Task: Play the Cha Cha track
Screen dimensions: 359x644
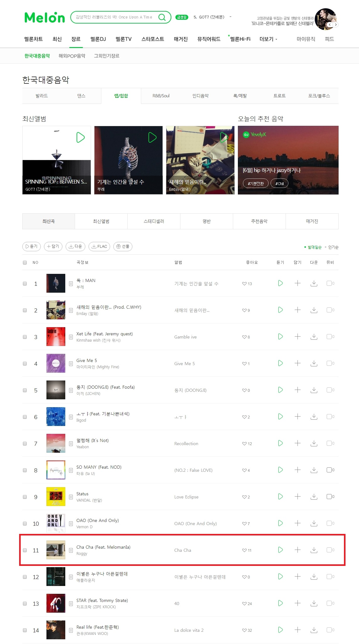Action: click(281, 550)
